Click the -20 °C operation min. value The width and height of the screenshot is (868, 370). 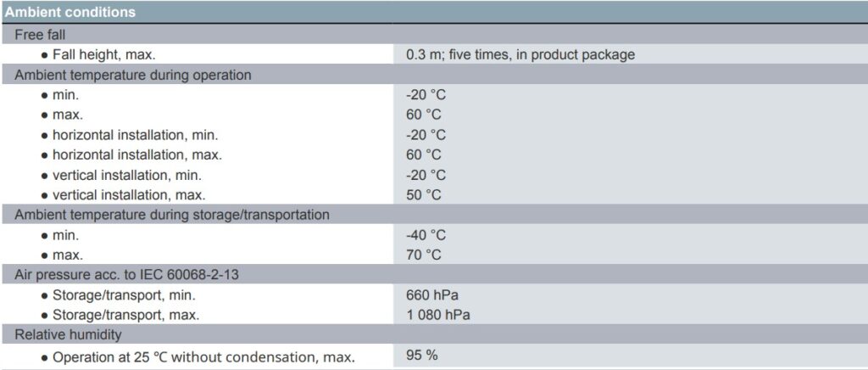point(426,95)
